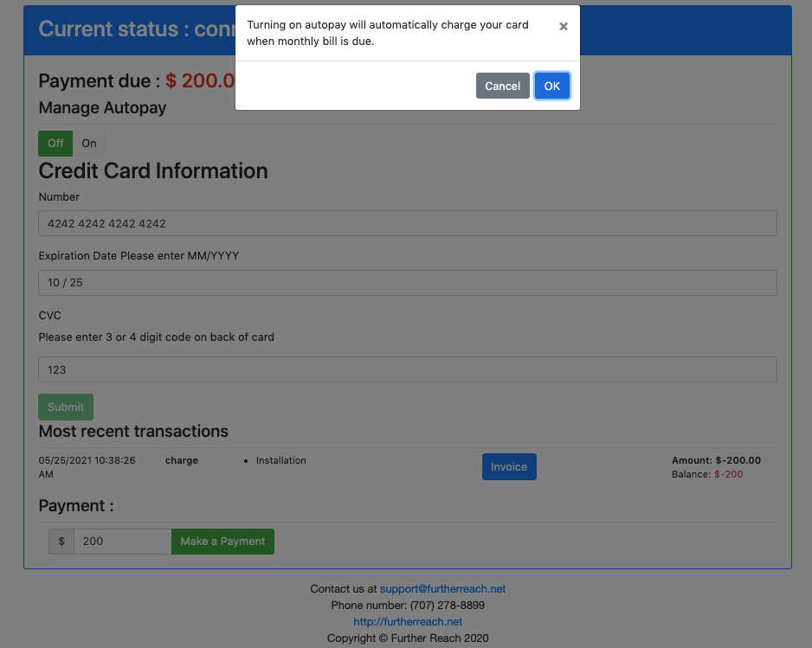This screenshot has height=648, width=812.
Task: Focus the credit card Number field
Action: [407, 223]
